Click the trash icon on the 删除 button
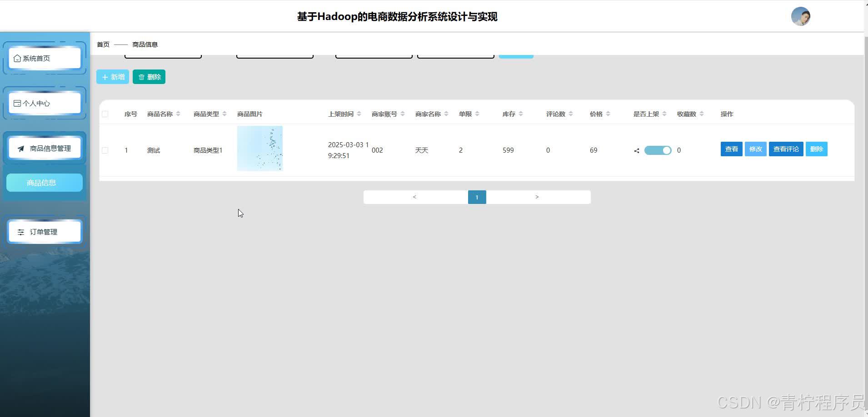868x417 pixels. [142, 77]
